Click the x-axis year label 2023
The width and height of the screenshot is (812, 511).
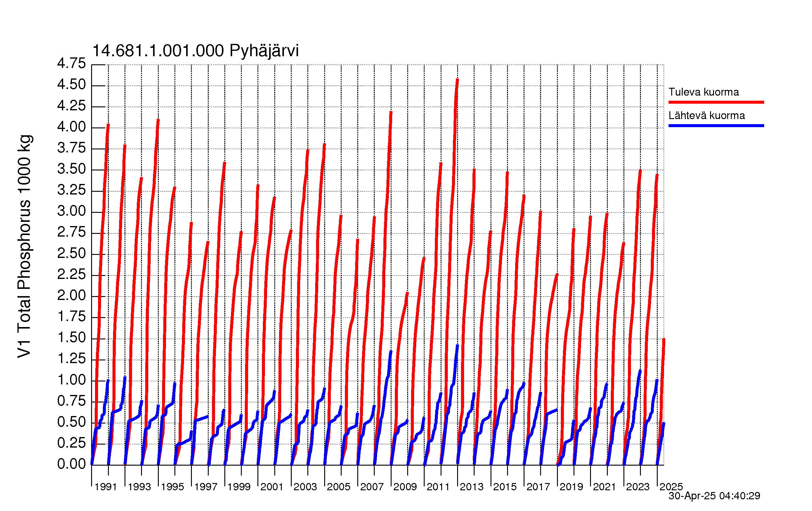pyautogui.click(x=638, y=487)
